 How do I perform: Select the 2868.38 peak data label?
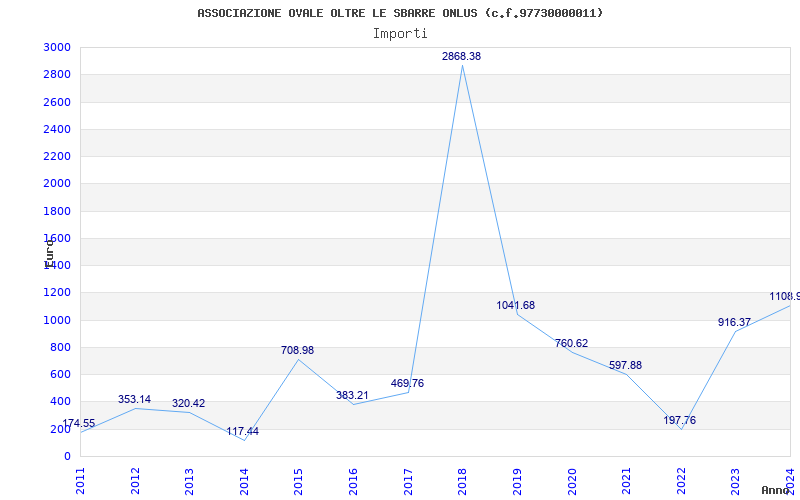461,57
